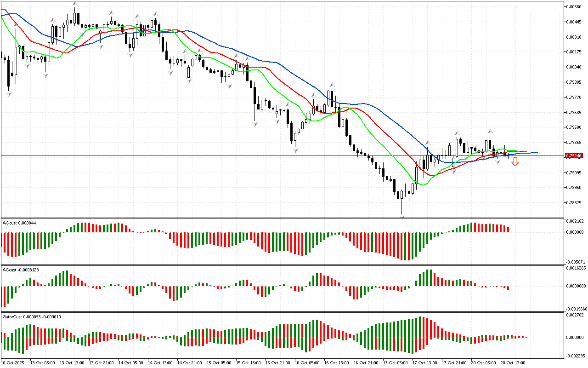Image resolution: width=588 pixels, height=368 pixels.
Task: Select the up fractal above the 17 Oct 21:00 peak
Action: point(457,133)
